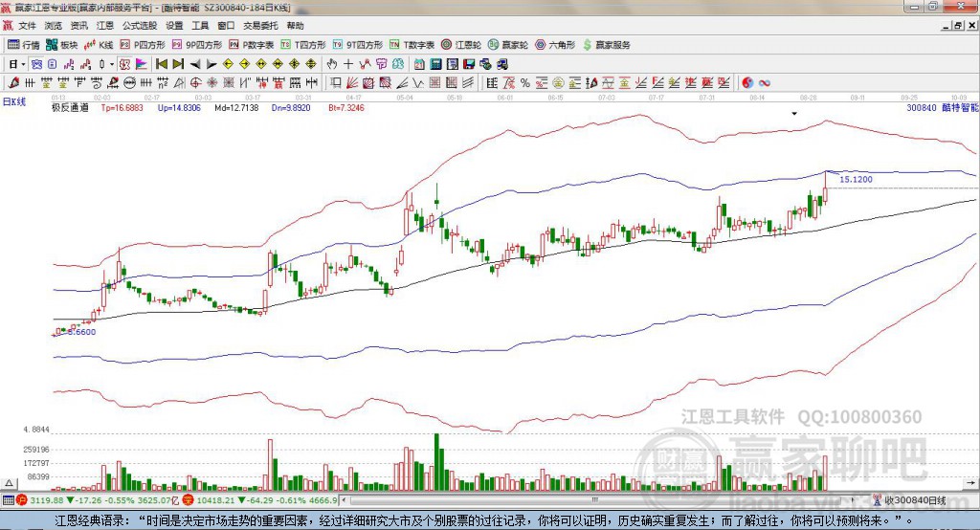This screenshot has width=980, height=530.
Task: Click the 赢家服务 button
Action: pyautogui.click(x=607, y=45)
